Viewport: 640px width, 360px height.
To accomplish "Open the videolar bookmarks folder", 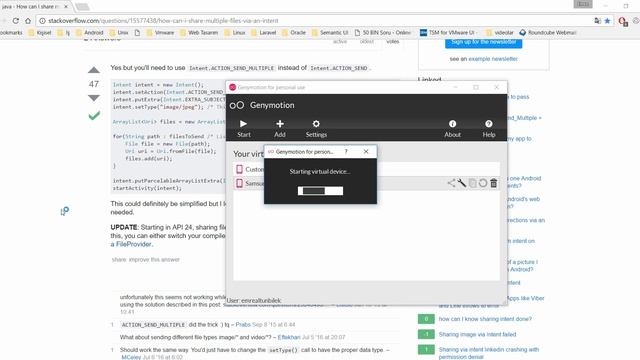I will click(x=500, y=32).
